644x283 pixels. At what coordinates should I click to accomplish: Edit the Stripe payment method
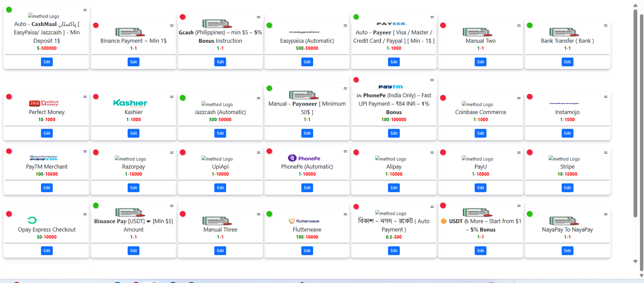coord(568,187)
